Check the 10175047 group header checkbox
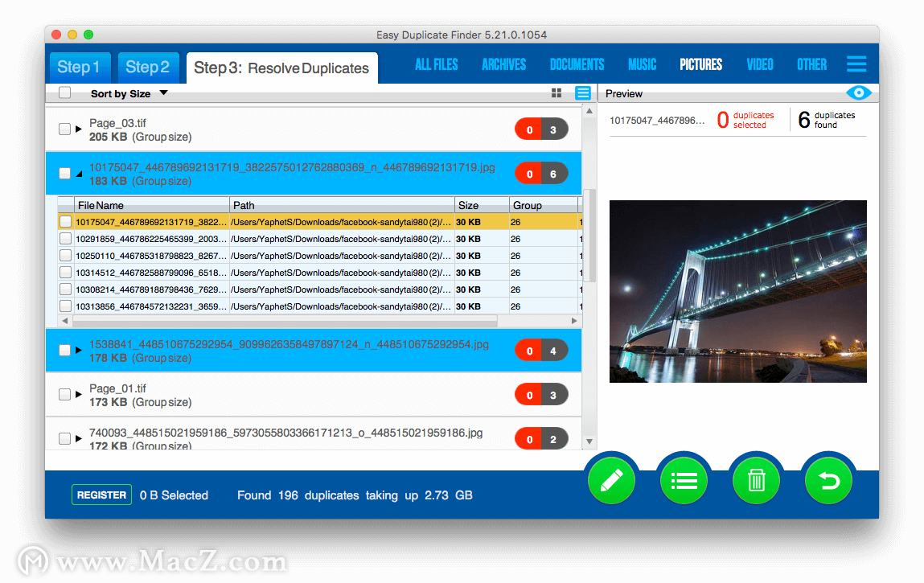 point(65,174)
